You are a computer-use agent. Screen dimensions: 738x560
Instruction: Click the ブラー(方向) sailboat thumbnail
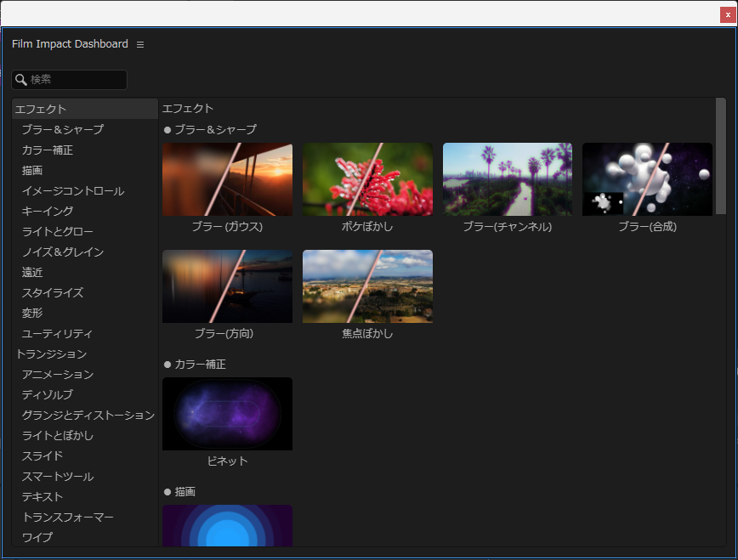[x=227, y=286]
